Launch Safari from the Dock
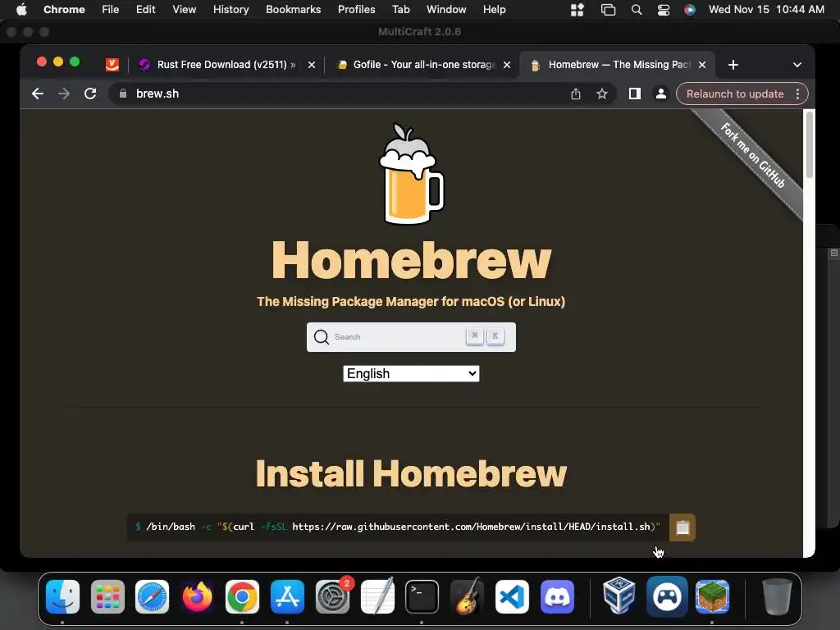840x630 pixels. (152, 596)
